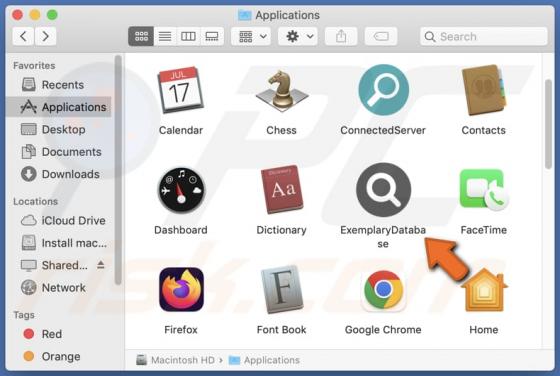Image resolution: width=560 pixels, height=376 pixels.
Task: Open the Contacts app icon
Action: coord(484,90)
